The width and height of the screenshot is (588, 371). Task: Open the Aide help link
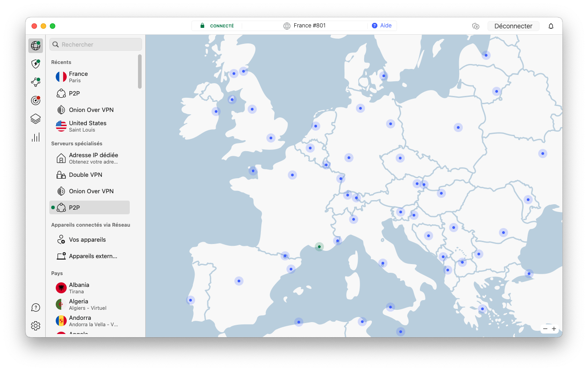(x=382, y=26)
